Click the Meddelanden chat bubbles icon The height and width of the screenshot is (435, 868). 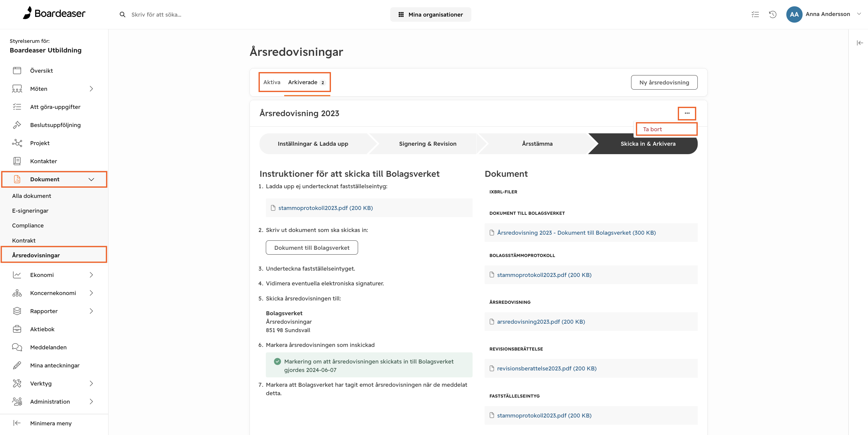click(x=17, y=347)
